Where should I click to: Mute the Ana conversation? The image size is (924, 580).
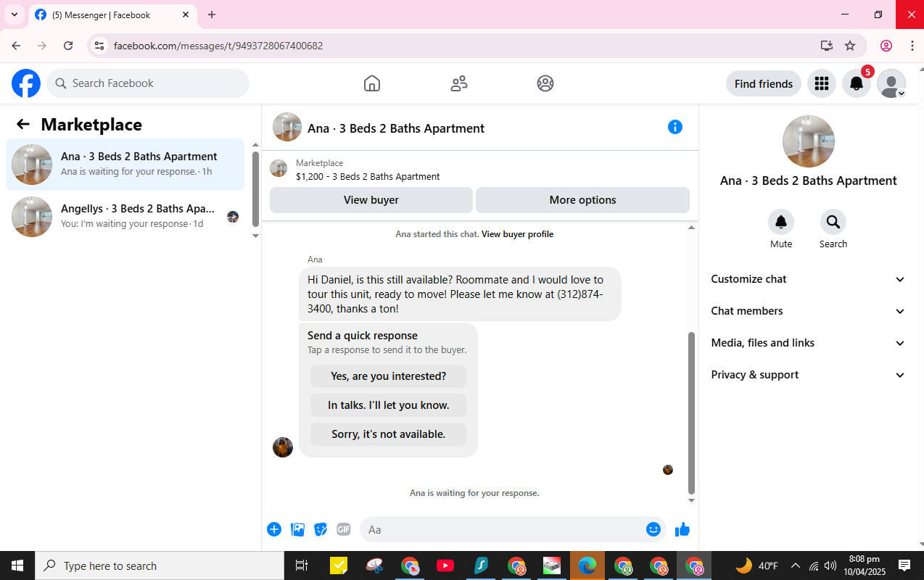[x=781, y=222]
